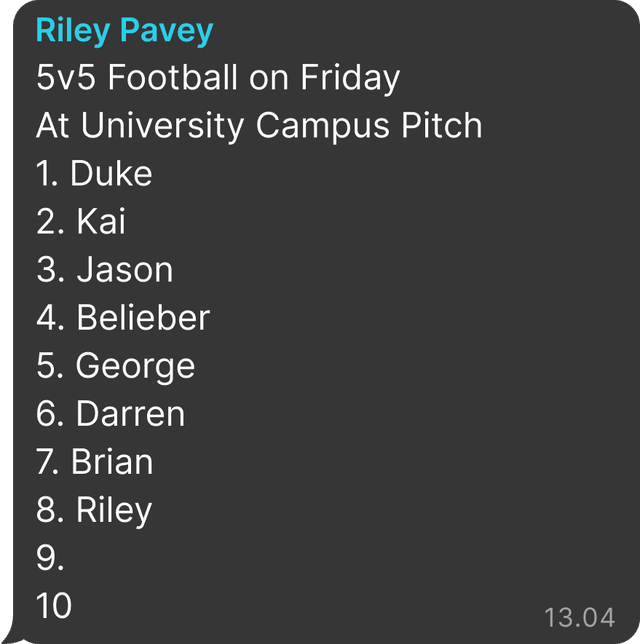
Task: Select the 'At University Campus Pitch' line
Action: pyautogui.click(x=259, y=126)
